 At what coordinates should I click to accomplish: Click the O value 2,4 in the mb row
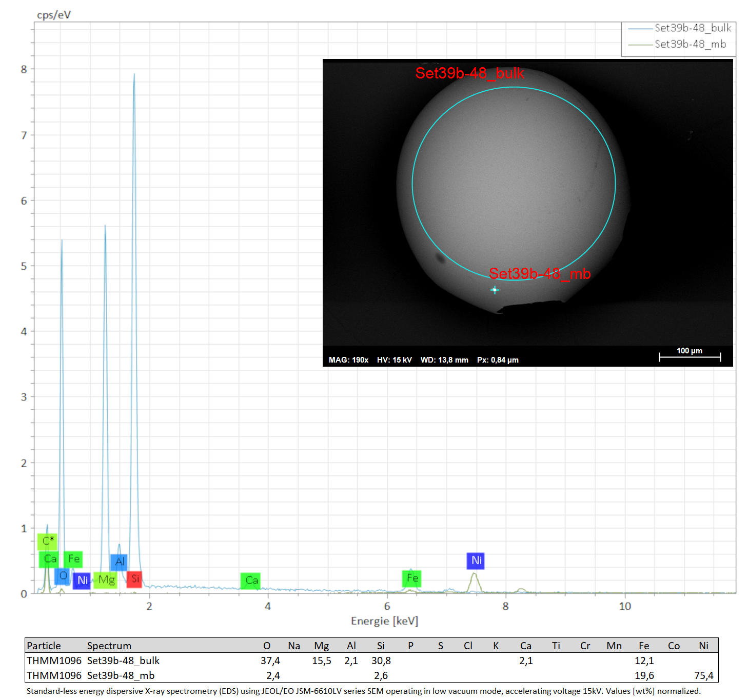(273, 675)
